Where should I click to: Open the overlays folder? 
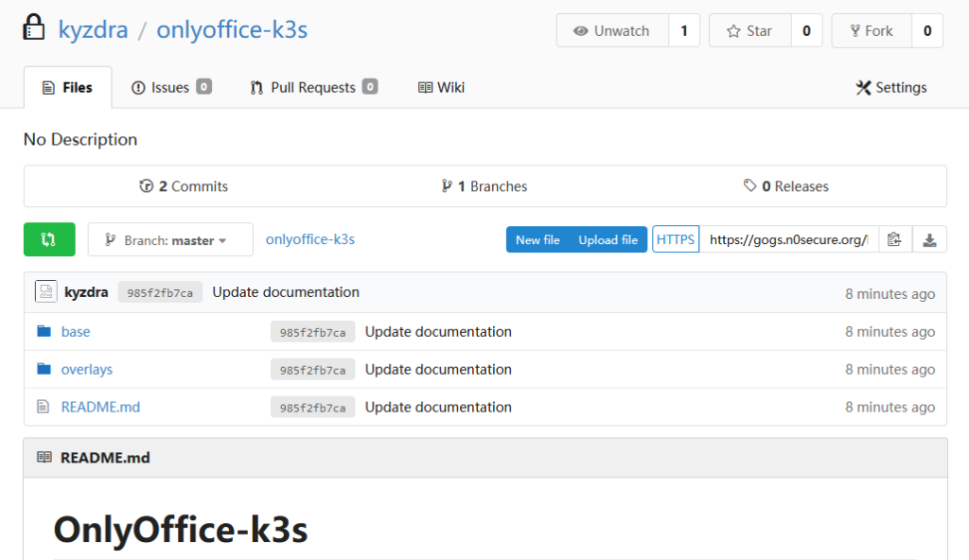click(86, 370)
